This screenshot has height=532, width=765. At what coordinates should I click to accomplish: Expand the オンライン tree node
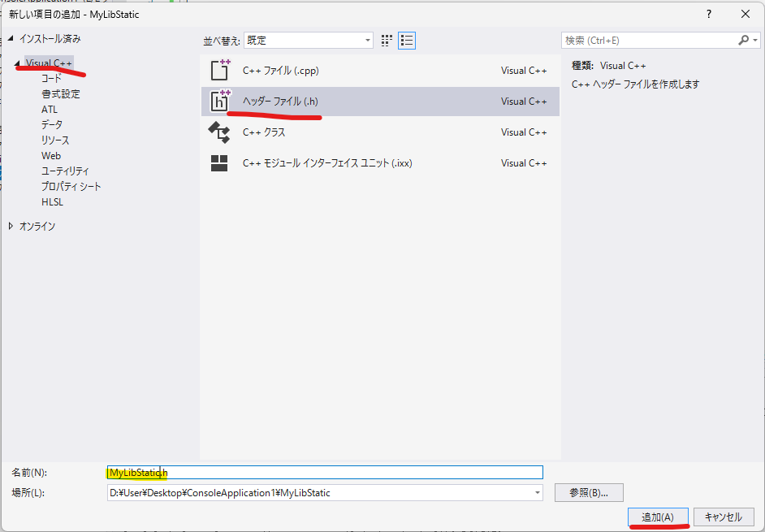[11, 227]
